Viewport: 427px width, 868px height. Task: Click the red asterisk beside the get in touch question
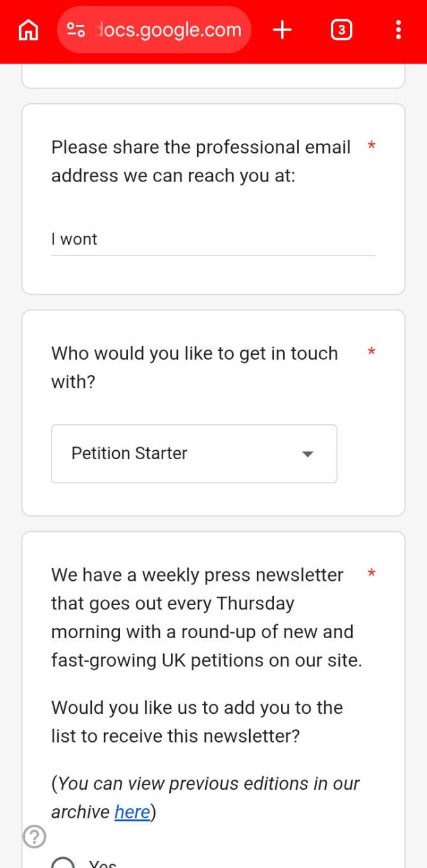point(372,352)
